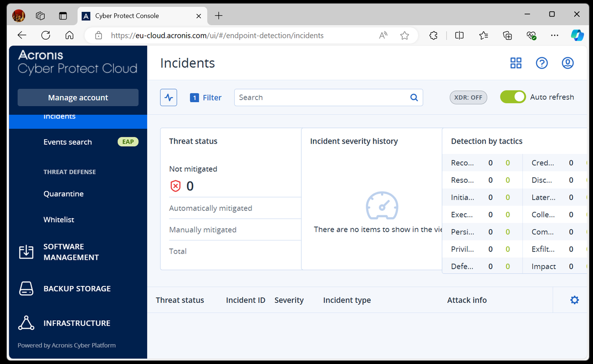
Task: Open the account profile icon
Action: [x=567, y=63]
